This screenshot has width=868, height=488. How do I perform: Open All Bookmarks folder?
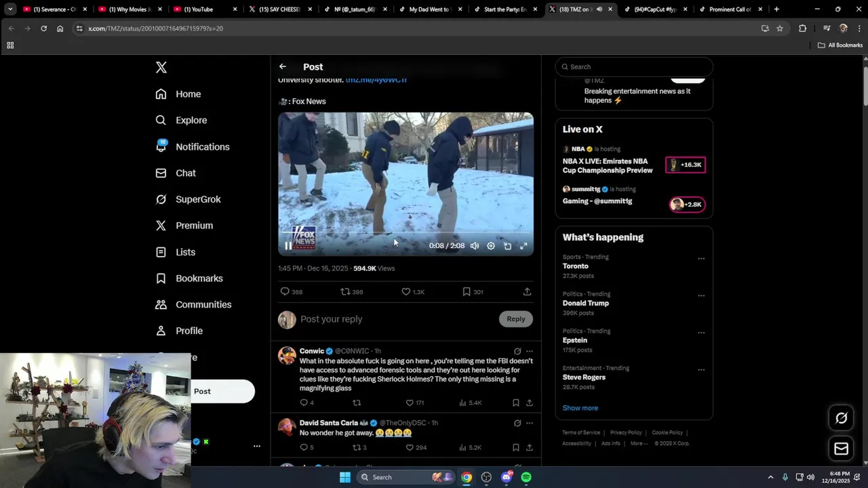(x=840, y=45)
